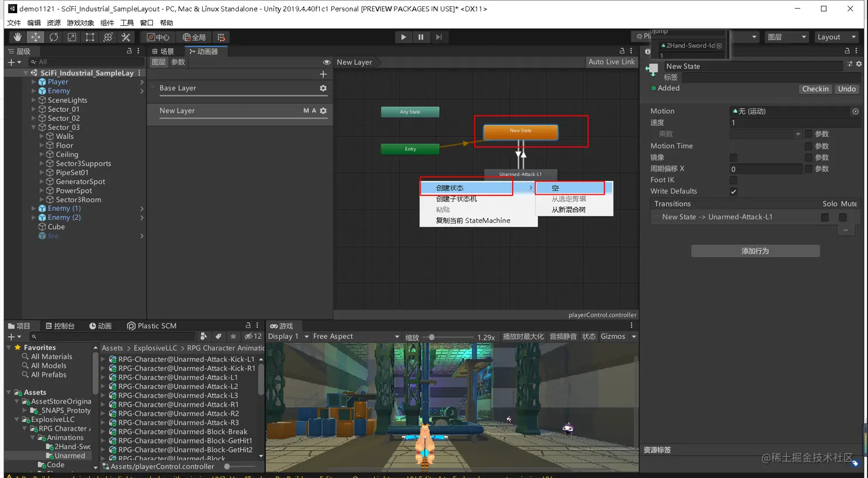
Task: Expand Enemy (2) in Hierarchy
Action: [34, 218]
